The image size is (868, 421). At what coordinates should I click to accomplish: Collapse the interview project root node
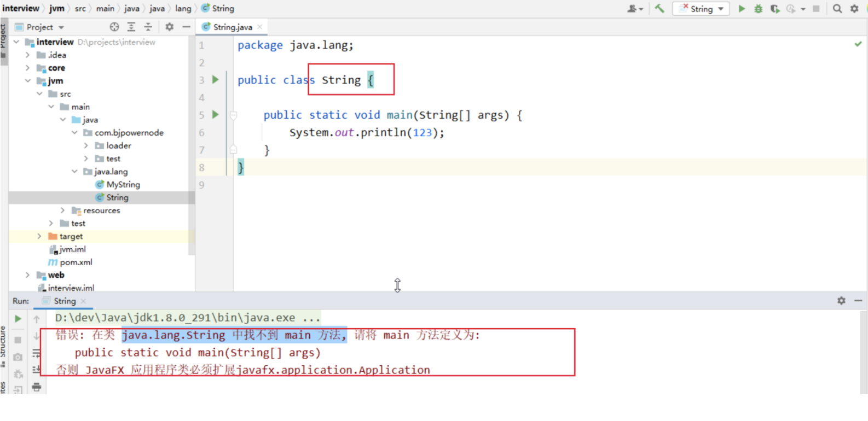point(16,42)
